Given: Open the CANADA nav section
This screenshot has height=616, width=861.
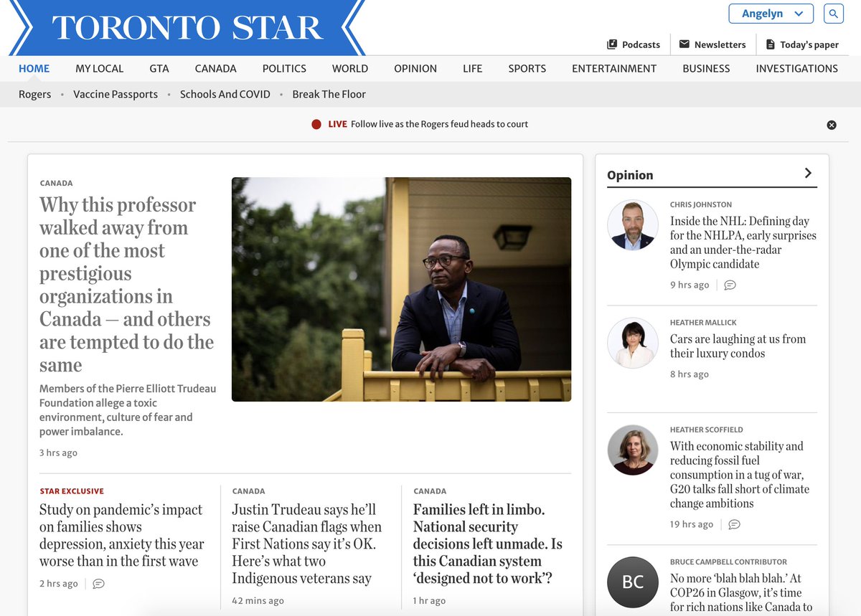Looking at the screenshot, I should (215, 69).
